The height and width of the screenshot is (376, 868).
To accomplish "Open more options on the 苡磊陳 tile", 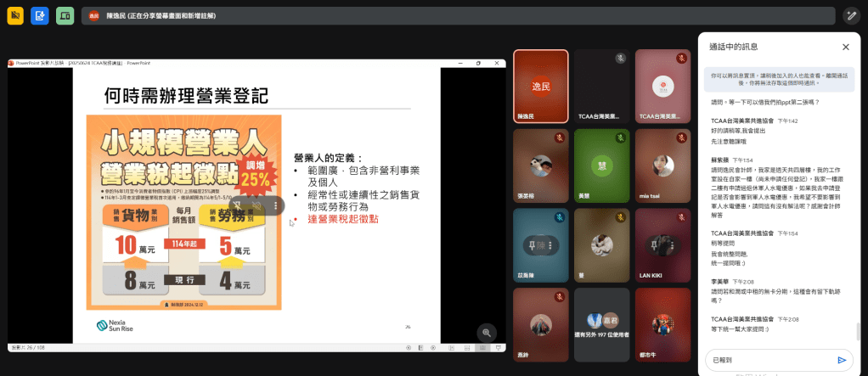I will (550, 245).
